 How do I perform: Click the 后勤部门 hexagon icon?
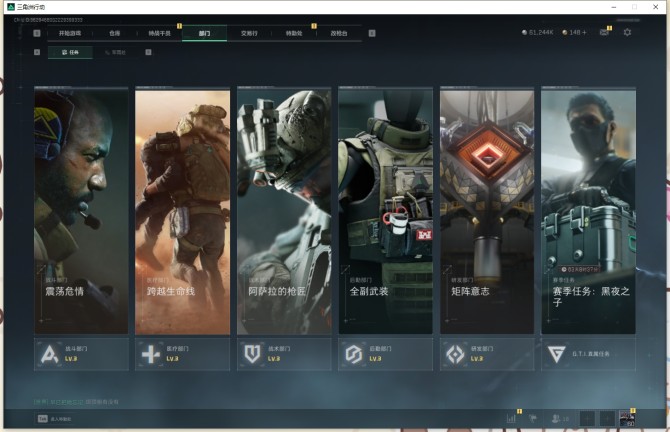(x=354, y=354)
